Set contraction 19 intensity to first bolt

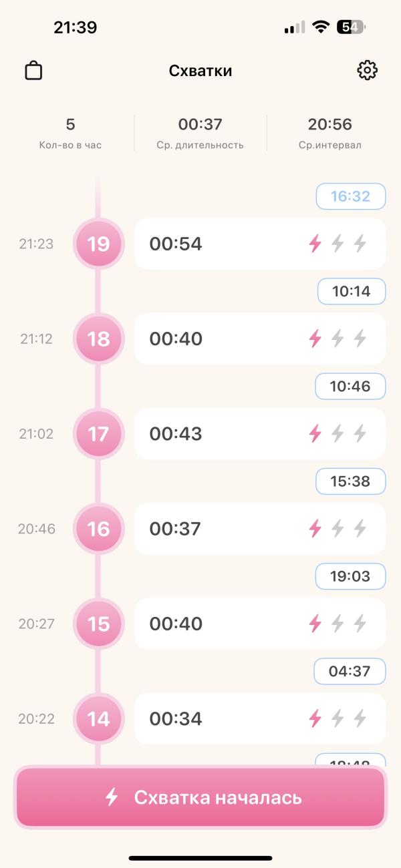coord(315,244)
